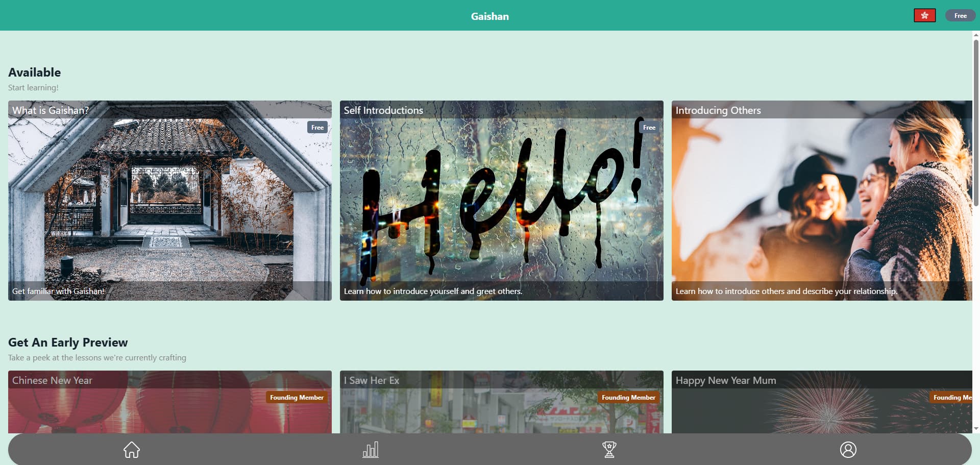Image resolution: width=980 pixels, height=465 pixels.
Task: Go to the Home tab icon
Action: pos(132,450)
